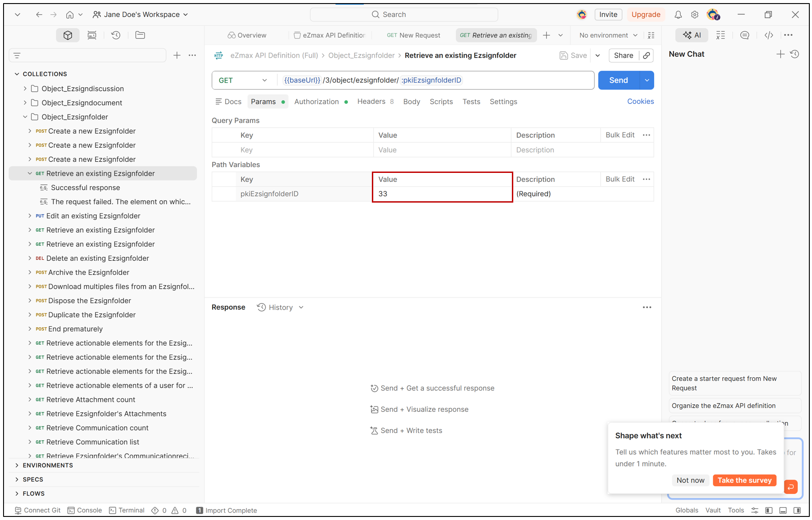Add a new collection with plus icon
812x520 pixels.
click(x=177, y=55)
